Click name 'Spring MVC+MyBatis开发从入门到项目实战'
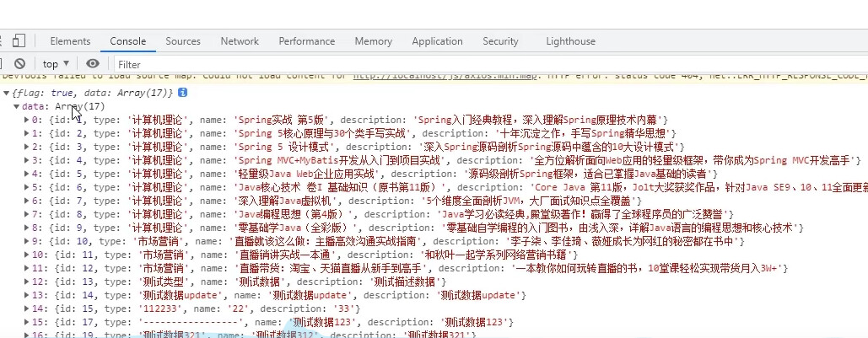 tap(341, 160)
